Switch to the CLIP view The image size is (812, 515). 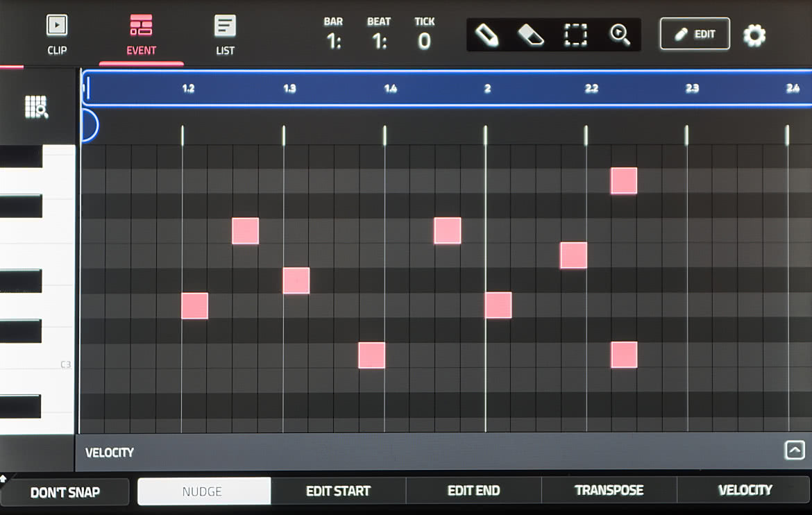tap(57, 35)
